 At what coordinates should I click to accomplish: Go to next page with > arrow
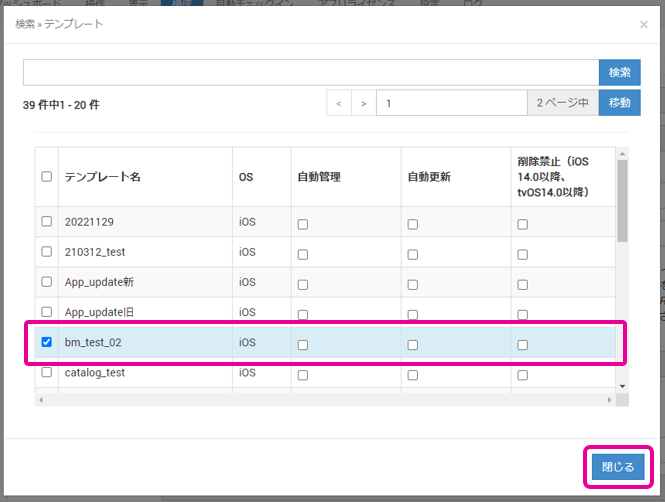click(364, 103)
